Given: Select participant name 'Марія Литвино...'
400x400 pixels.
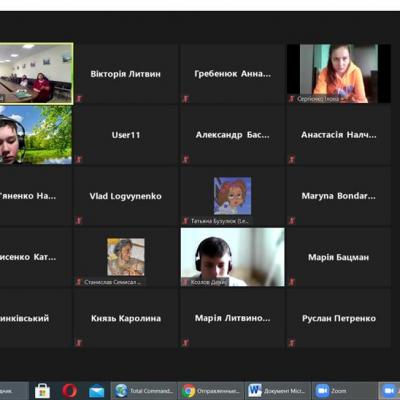Looking at the screenshot, I should (233, 318).
